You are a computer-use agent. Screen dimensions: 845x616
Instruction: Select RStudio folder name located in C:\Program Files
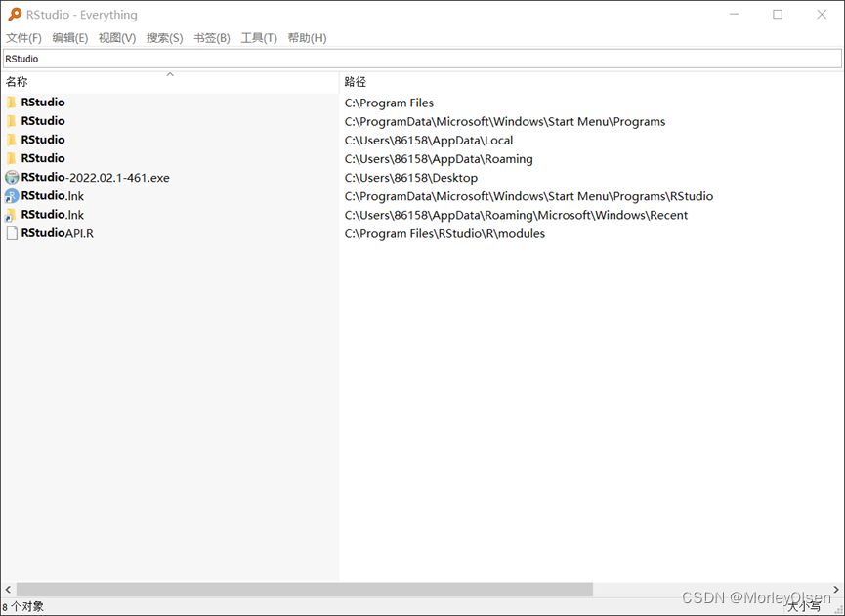click(43, 103)
